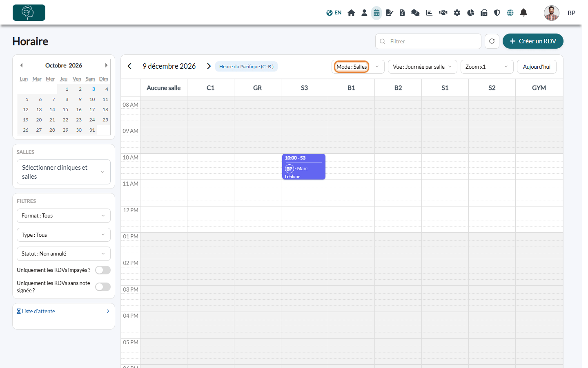Open the 10:00 - S3 Marc Leblanc appointment
The width and height of the screenshot is (588, 368).
[x=304, y=167]
